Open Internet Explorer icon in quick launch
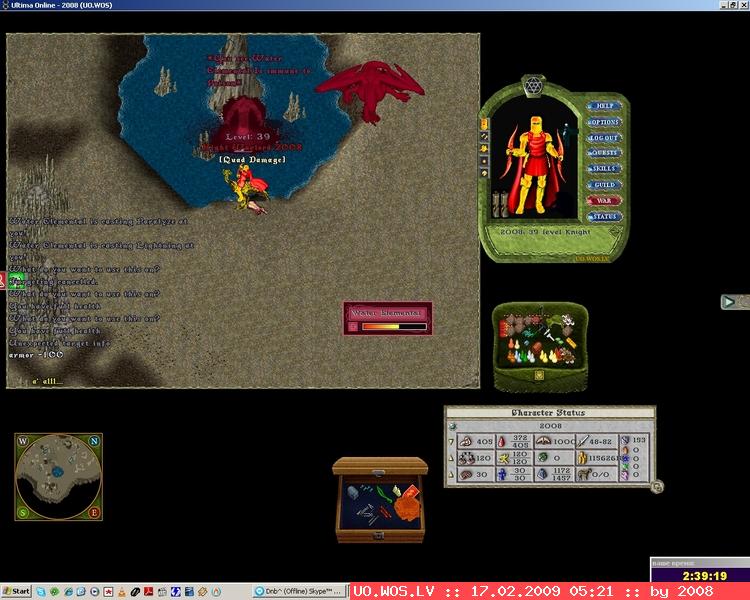The image size is (750, 600). pyautogui.click(x=68, y=592)
